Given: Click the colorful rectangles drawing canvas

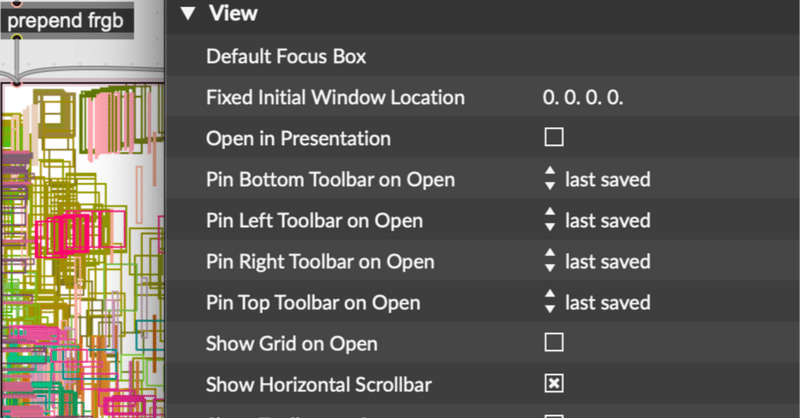Looking at the screenshot, I should coord(80,250).
